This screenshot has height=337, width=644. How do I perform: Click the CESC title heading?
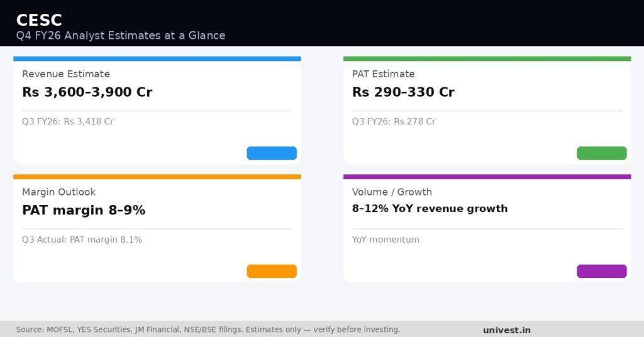(x=39, y=19)
